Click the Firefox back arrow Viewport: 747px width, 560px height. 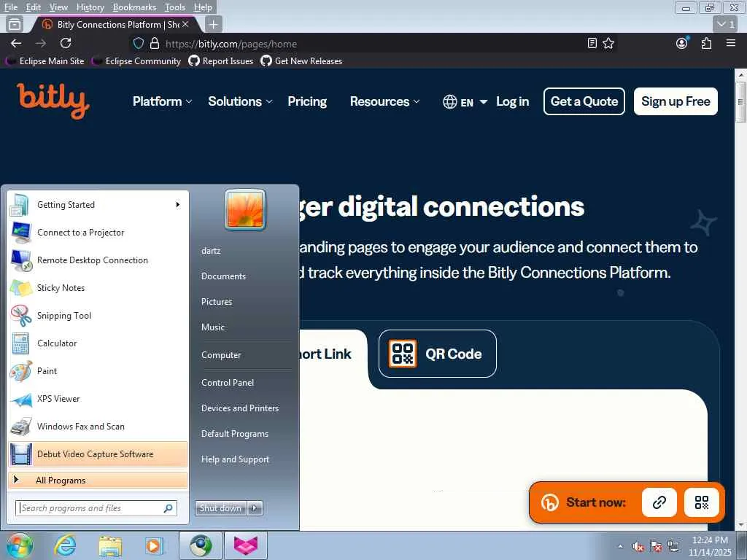tap(16, 43)
